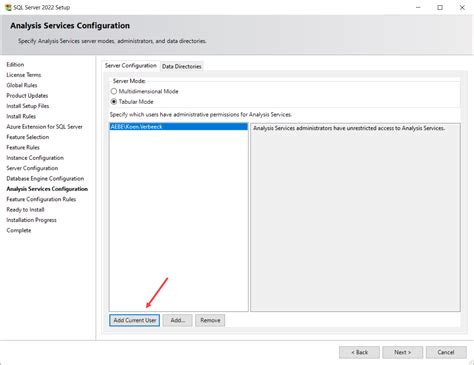Click Global Rules step
This screenshot has width=474, height=365.
coord(22,85)
